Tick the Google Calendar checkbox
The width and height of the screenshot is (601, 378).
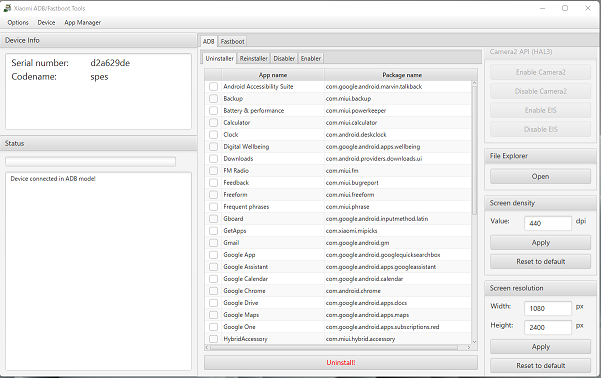(213, 279)
